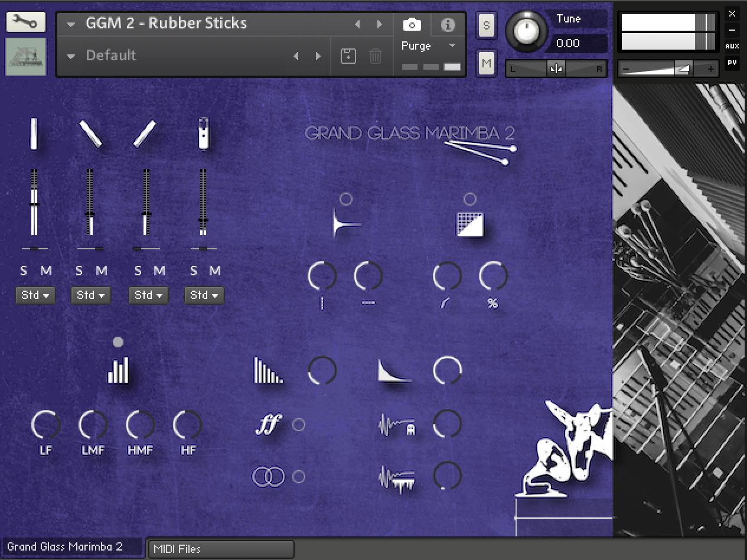
Task: Load next instrument with right arrow beside GGM 2
Action: tap(380, 24)
